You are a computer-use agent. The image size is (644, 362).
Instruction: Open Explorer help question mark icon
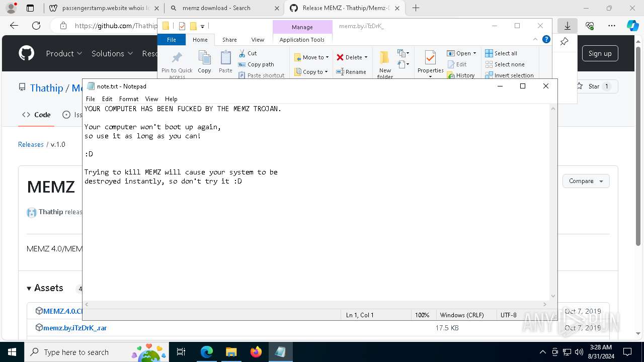tap(546, 40)
